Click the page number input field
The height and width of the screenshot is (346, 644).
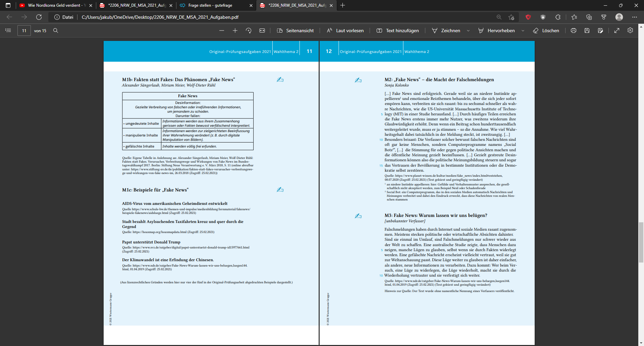pos(24,31)
